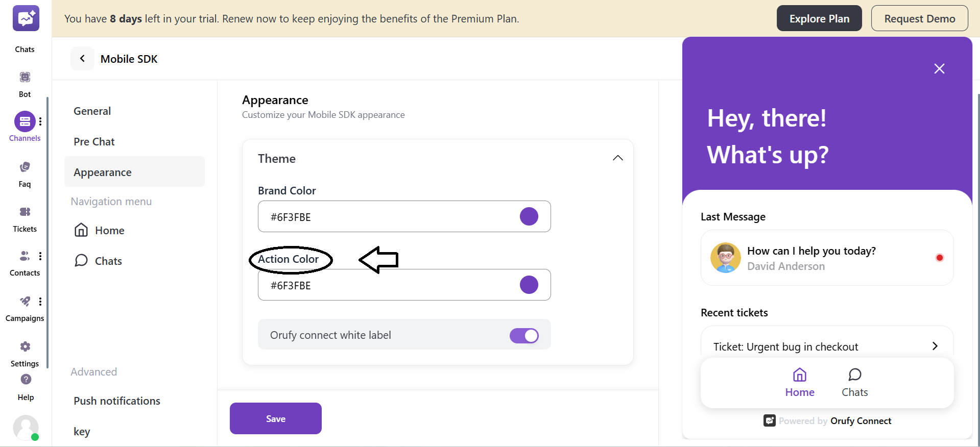Select the Pre Chat menu item
This screenshot has width=980, height=447.
coord(94,142)
